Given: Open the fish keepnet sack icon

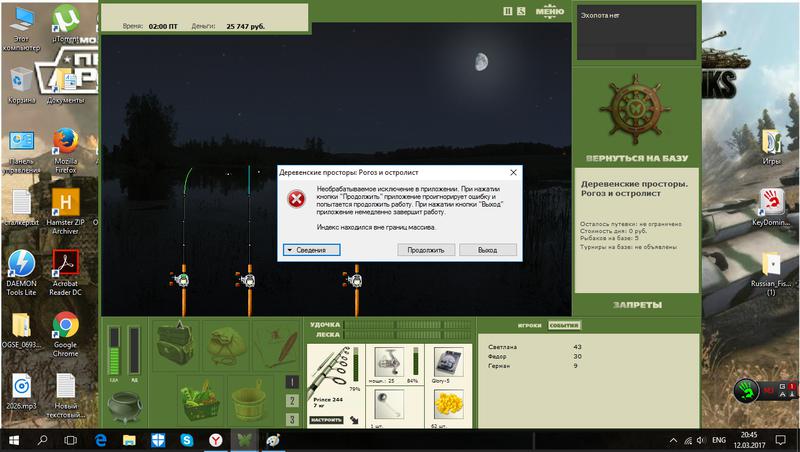Looking at the screenshot, I should pos(226,345).
